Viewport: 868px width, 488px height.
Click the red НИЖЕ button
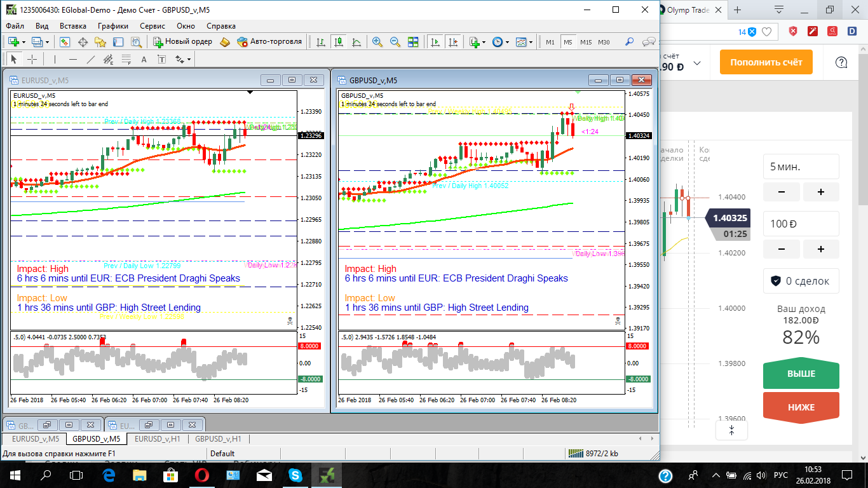tap(801, 407)
